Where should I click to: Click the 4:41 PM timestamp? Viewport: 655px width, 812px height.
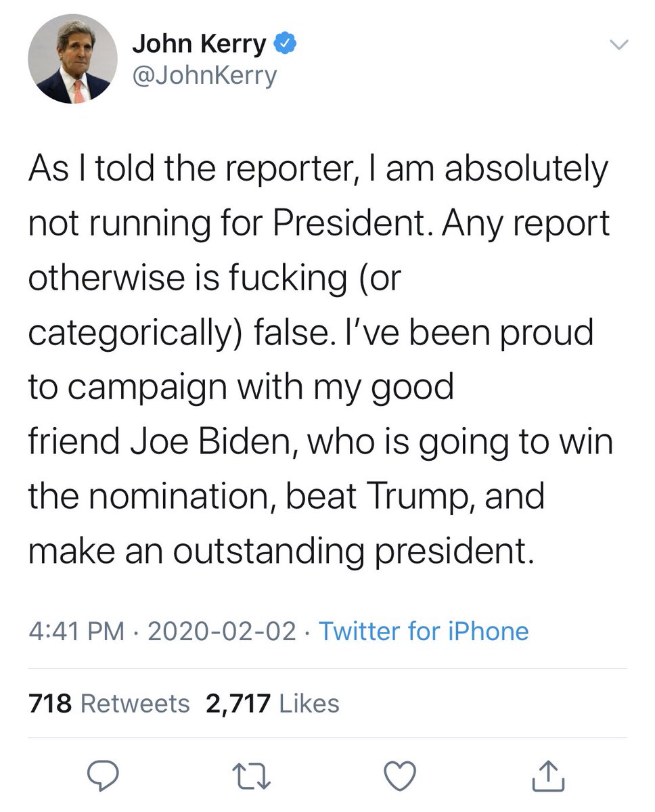coord(76,631)
